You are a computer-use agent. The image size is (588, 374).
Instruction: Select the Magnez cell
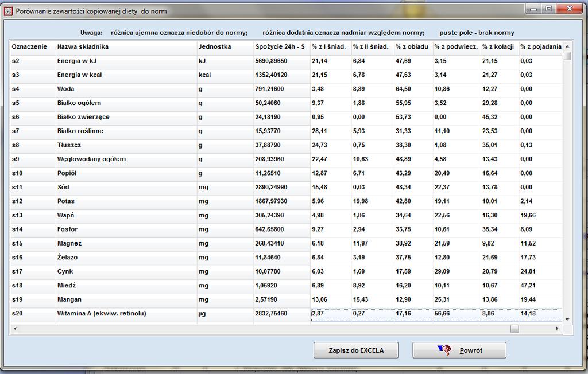click(x=126, y=244)
